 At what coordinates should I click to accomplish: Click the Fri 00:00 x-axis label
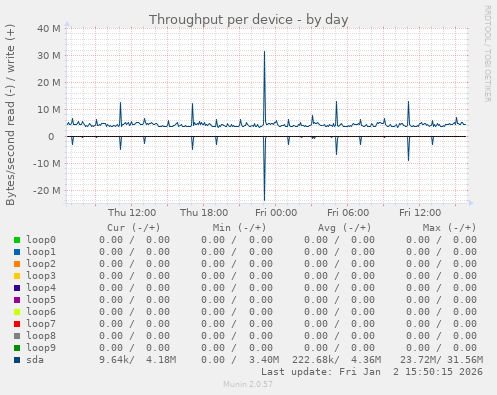[276, 213]
